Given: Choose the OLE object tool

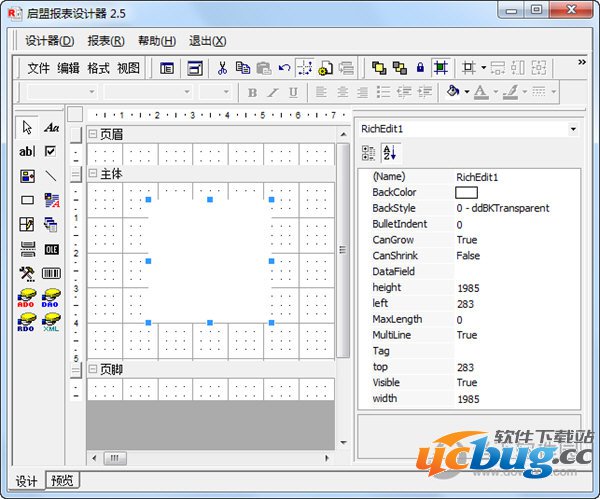Looking at the screenshot, I should [51, 249].
